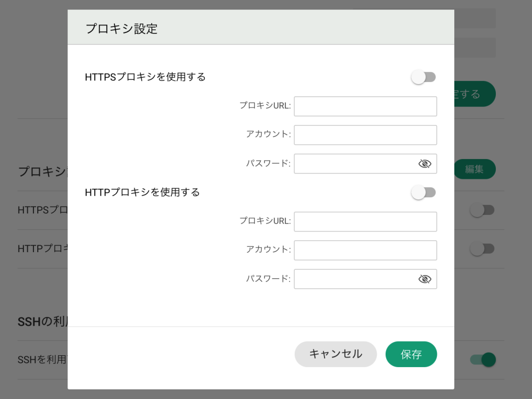Screen dimensions: 532x399
Task: Disable the SSHを利用 switch in the background
Action: click(483, 360)
